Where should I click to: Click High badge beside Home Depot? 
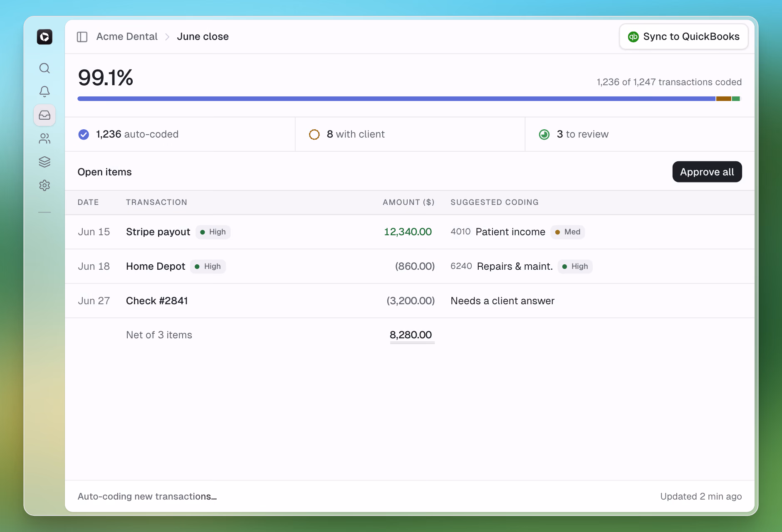coord(208,266)
